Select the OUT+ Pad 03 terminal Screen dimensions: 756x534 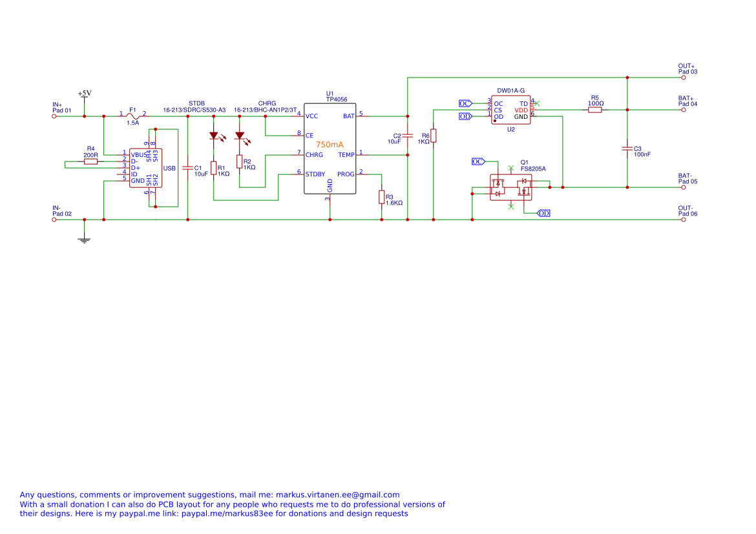[683, 77]
